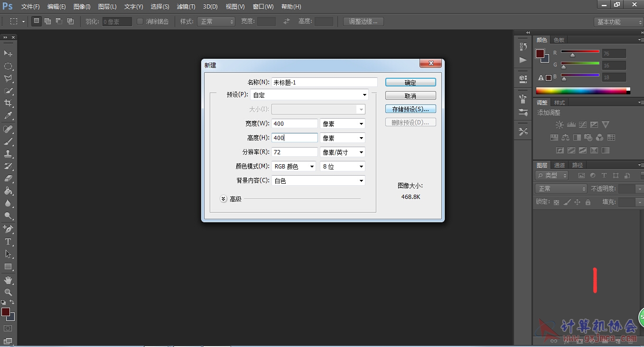Toggle Quick Mask mode

pos(8,328)
